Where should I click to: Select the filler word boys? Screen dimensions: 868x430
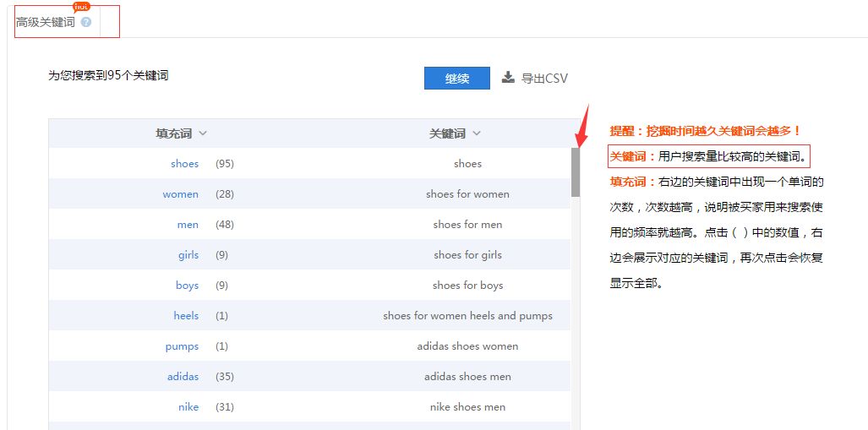187,286
